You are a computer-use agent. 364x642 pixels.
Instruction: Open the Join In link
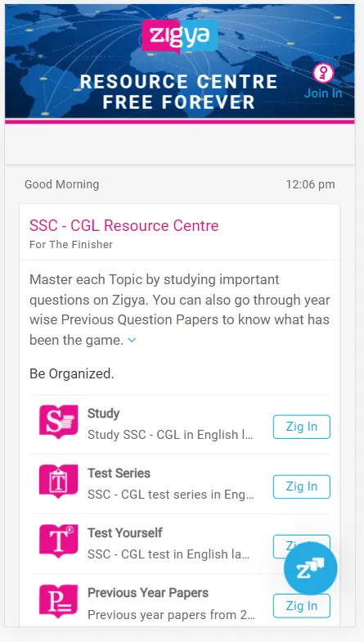[323, 93]
